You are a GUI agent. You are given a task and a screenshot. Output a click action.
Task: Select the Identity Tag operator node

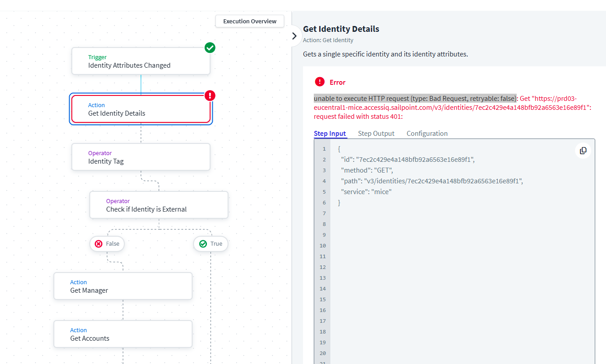tap(141, 157)
